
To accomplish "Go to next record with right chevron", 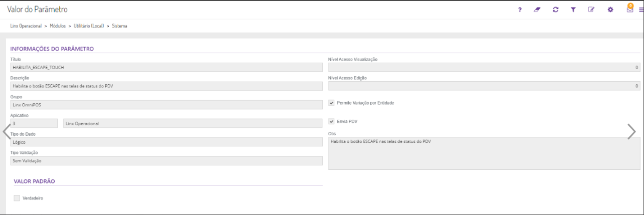I will (631, 131).
